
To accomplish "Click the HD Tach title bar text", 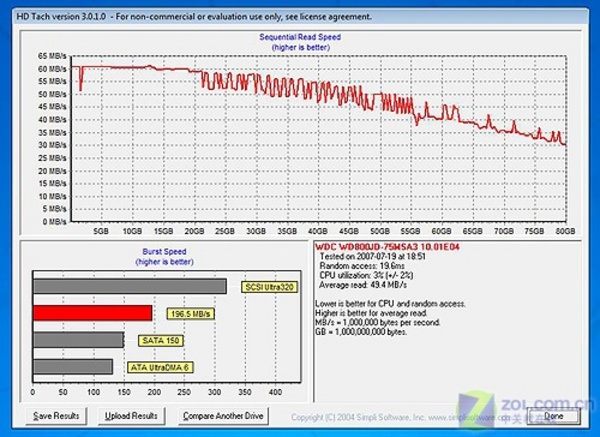I will tap(194, 17).
